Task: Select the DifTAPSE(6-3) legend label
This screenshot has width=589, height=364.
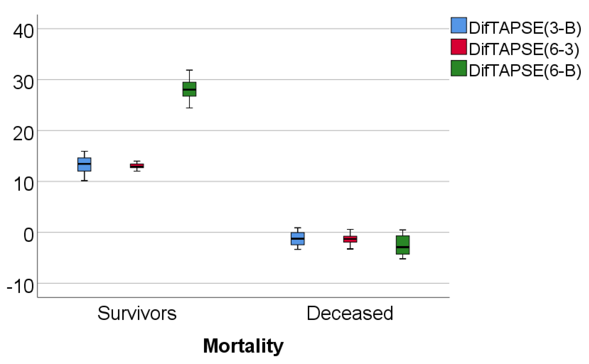Action: point(524,49)
